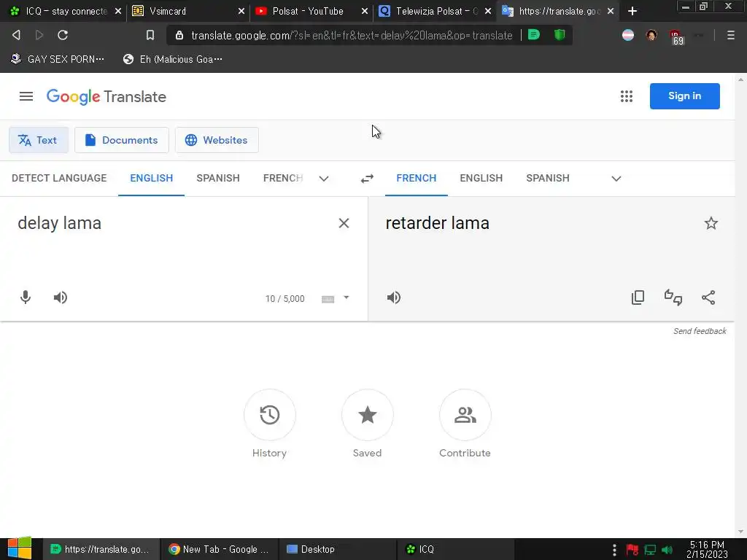Open the green reader extension icon in address bar
Screen dimensions: 747x560
click(534, 35)
